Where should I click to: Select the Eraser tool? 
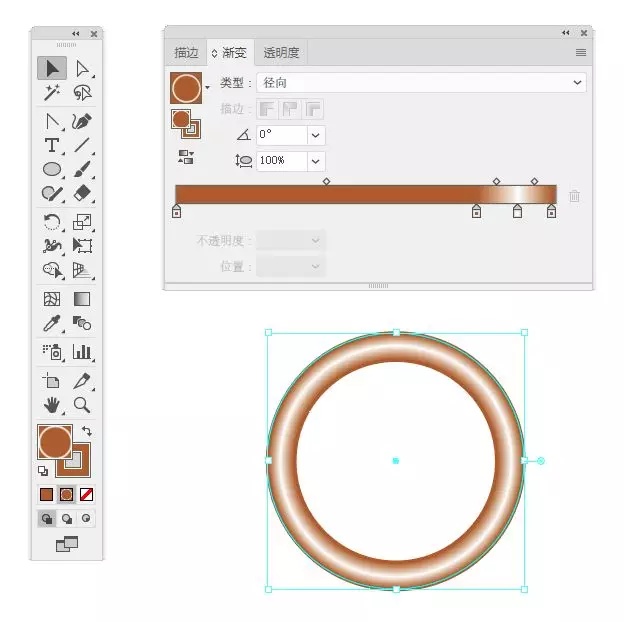82,193
